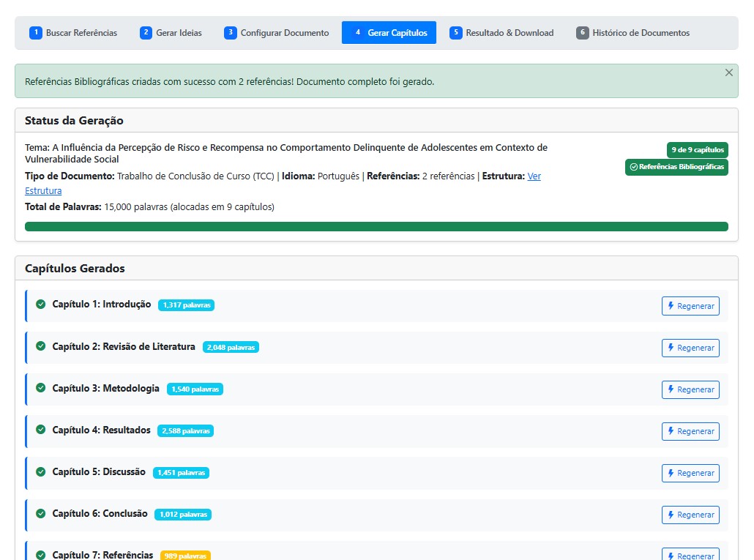Click green check icon beside Capítulo 3: Metodologia

(41, 388)
